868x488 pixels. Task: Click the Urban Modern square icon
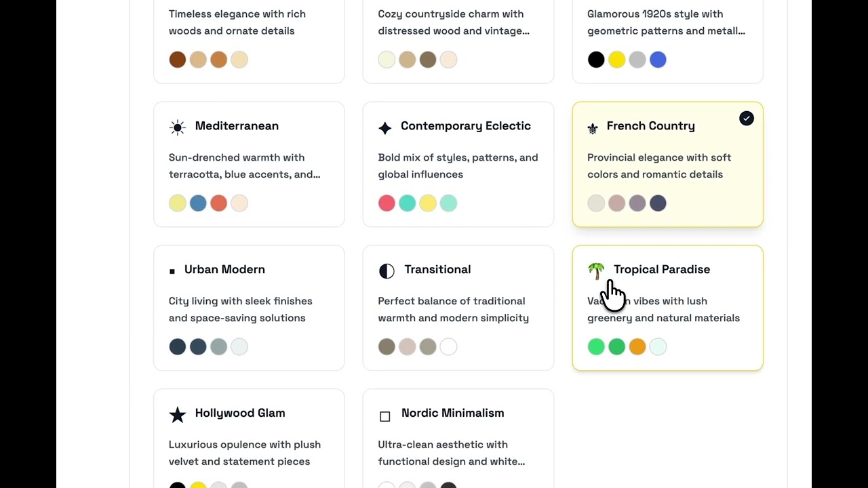172,271
